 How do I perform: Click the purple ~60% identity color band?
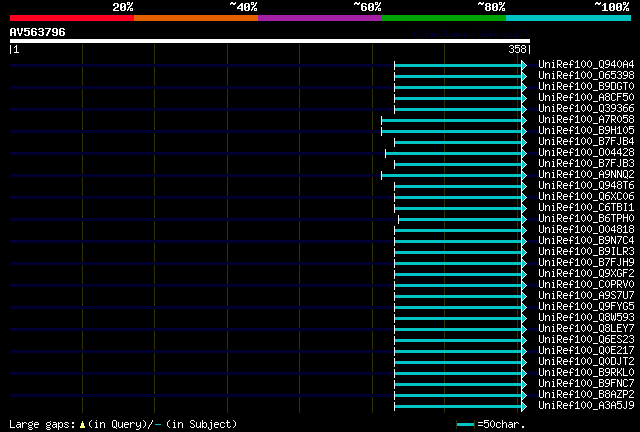[x=320, y=18]
